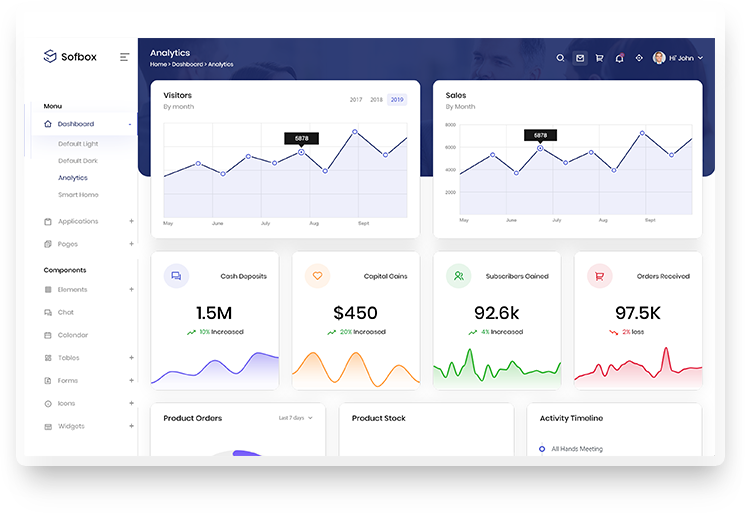Expand the Applications menu section
Screen dimensions: 745x513
tap(78, 221)
